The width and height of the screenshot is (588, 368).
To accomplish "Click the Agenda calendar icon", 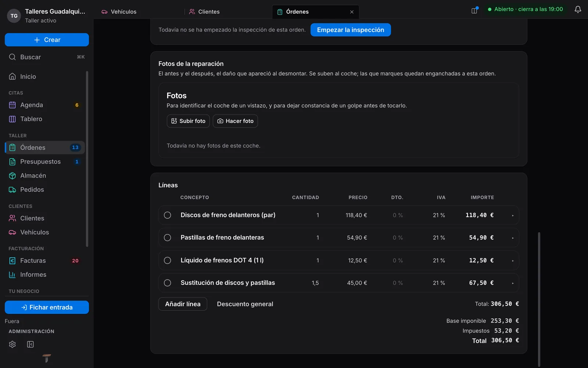I will (12, 105).
